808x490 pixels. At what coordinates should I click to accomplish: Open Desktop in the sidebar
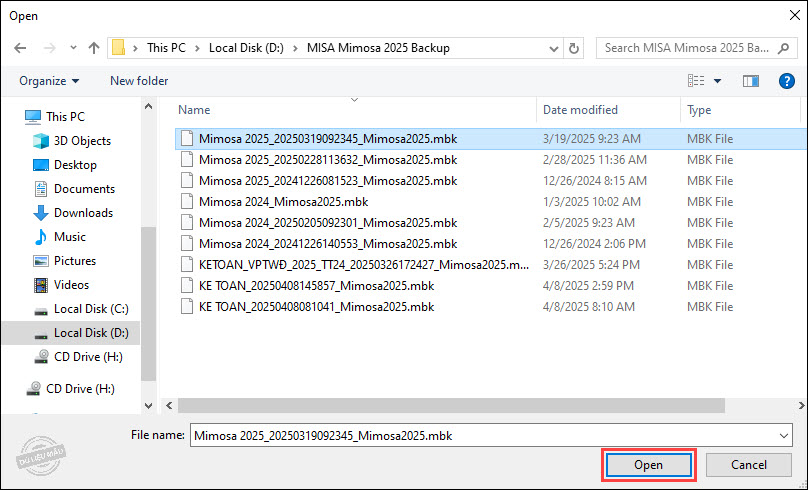[x=75, y=165]
